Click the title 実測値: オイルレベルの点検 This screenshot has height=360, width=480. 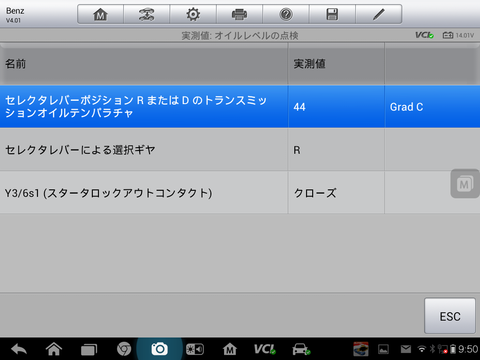[240, 35]
